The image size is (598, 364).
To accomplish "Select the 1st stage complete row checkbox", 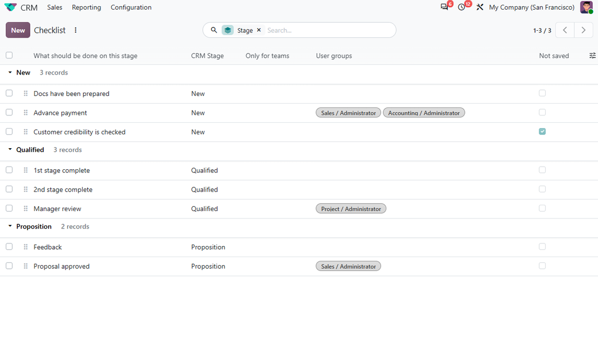I will pyautogui.click(x=9, y=170).
